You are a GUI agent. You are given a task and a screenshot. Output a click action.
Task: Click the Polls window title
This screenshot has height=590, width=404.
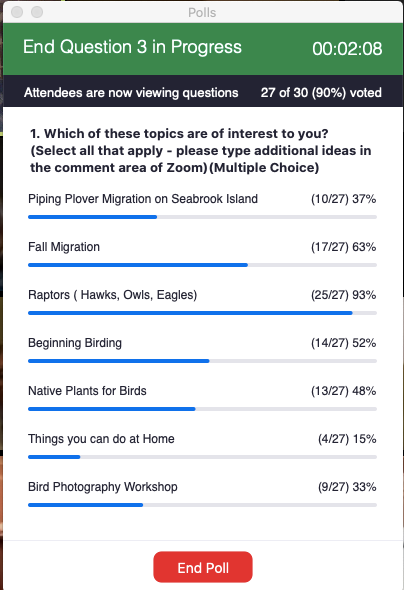point(202,13)
